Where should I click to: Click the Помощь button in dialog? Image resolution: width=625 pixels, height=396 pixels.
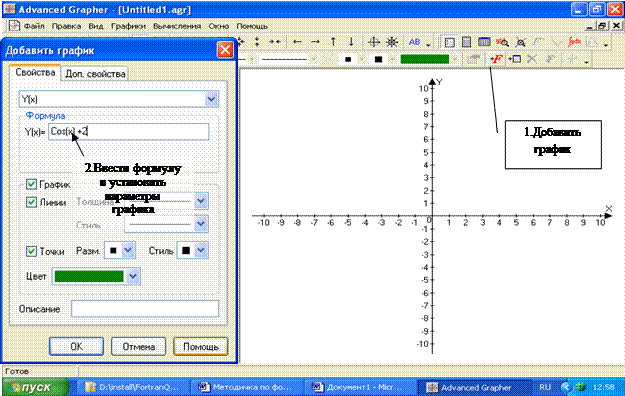(201, 346)
